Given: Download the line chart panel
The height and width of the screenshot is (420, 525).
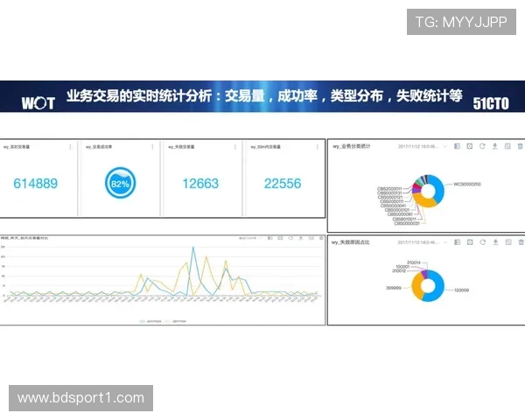Looking at the screenshot, I should (x=301, y=238).
